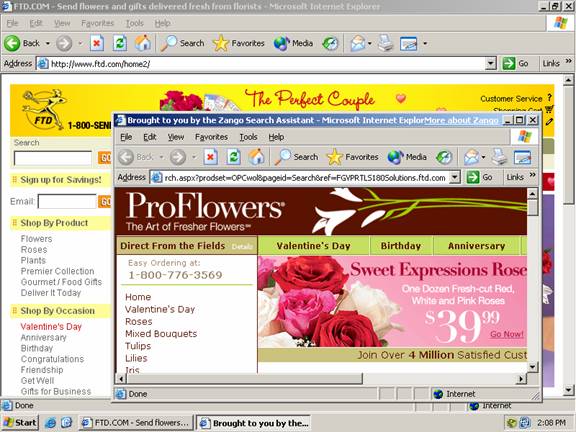The width and height of the screenshot is (576, 432).
Task: Click Start button on taskbar
Action: (20, 423)
